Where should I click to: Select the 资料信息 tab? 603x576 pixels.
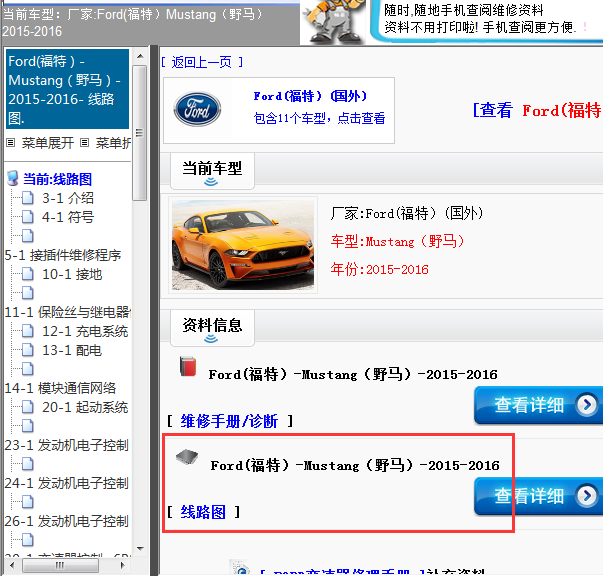click(212, 328)
